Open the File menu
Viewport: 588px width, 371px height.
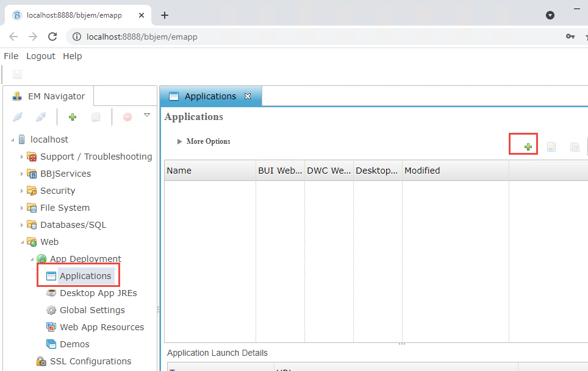[11, 56]
